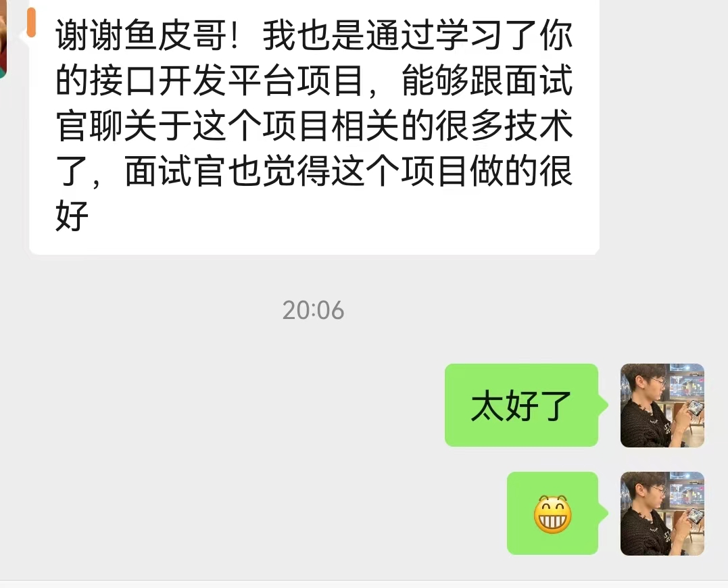
Task: Click the text 谢谢鱼皮哥 in the message
Action: point(141,36)
